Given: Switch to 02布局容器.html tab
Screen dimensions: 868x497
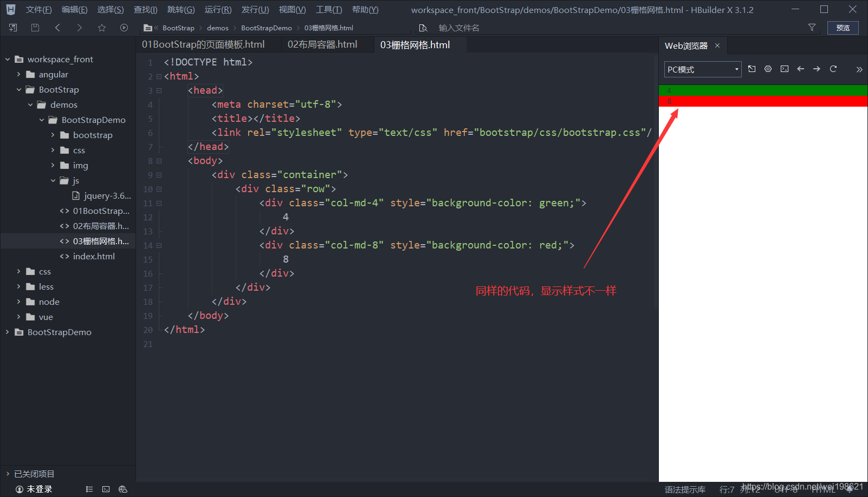Looking at the screenshot, I should [322, 44].
